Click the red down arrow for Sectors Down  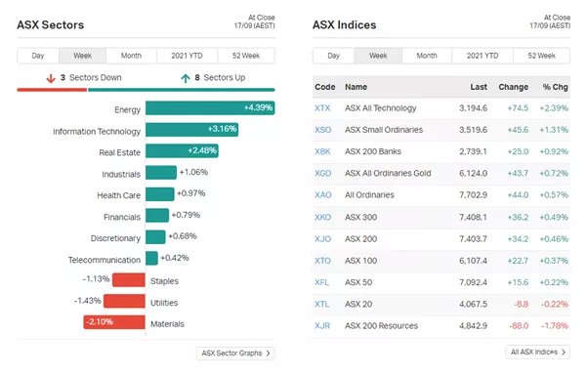point(51,78)
